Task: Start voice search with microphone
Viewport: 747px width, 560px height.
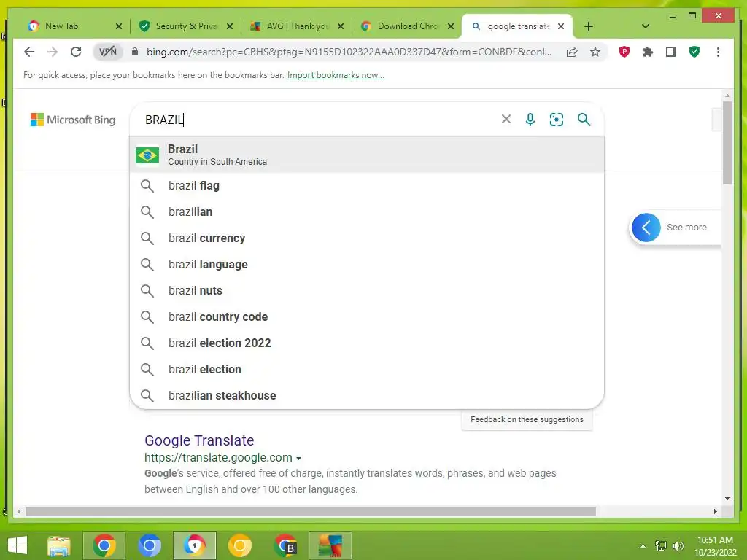Action: pyautogui.click(x=530, y=120)
